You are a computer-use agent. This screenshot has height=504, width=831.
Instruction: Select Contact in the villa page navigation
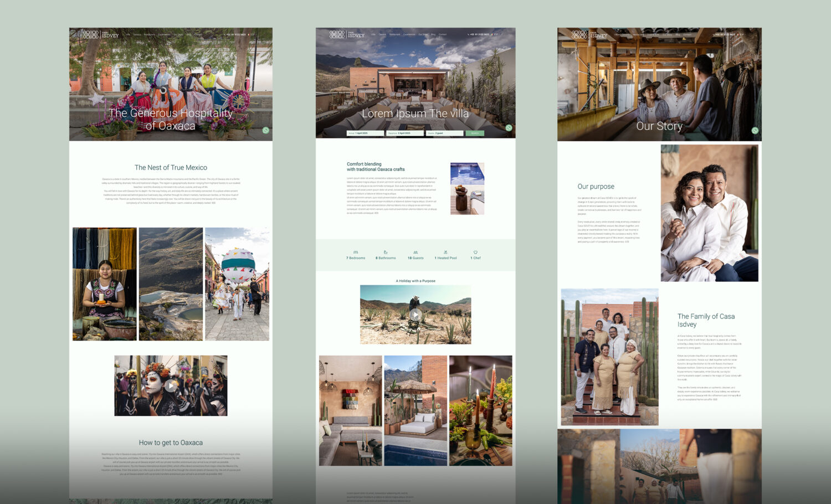pyautogui.click(x=443, y=34)
